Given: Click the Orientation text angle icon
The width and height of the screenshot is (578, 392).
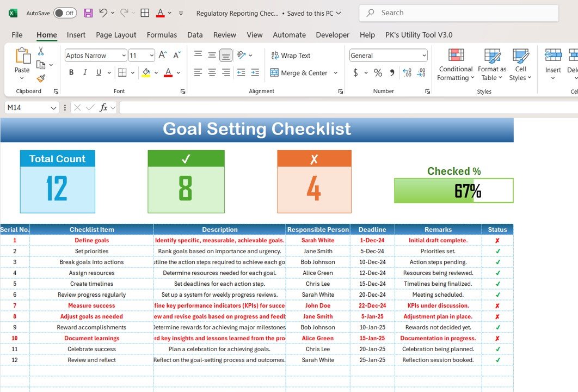Looking at the screenshot, I should (241, 56).
